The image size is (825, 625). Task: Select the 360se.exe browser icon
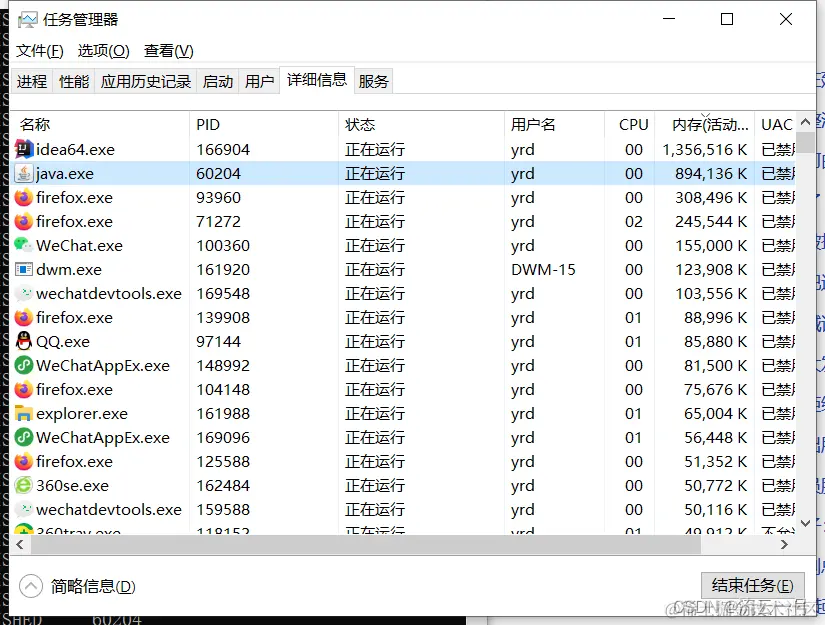tap(23, 485)
